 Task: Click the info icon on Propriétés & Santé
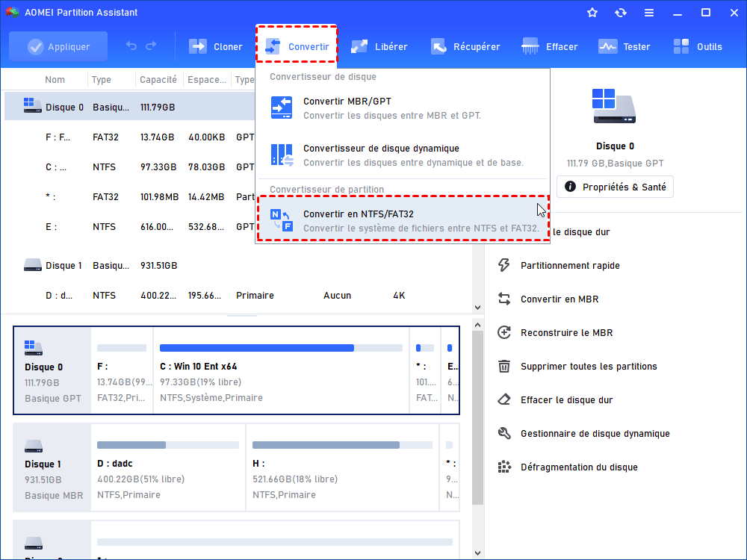click(x=570, y=187)
